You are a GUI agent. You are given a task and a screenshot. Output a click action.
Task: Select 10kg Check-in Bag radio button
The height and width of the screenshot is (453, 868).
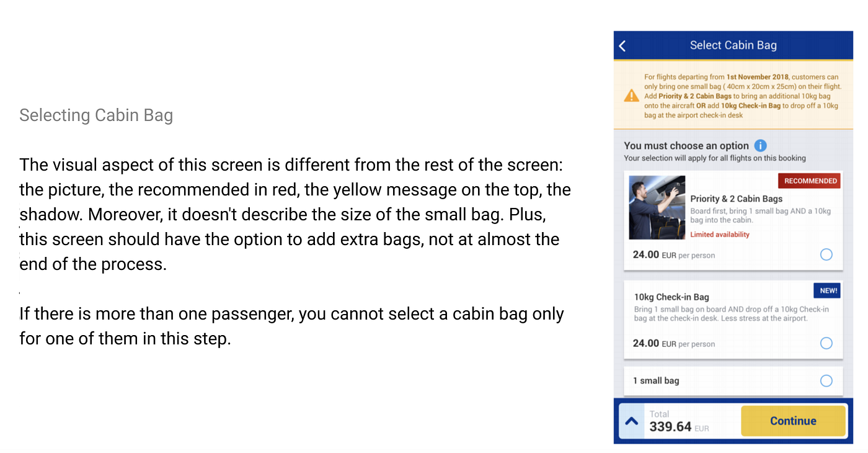pos(826,343)
